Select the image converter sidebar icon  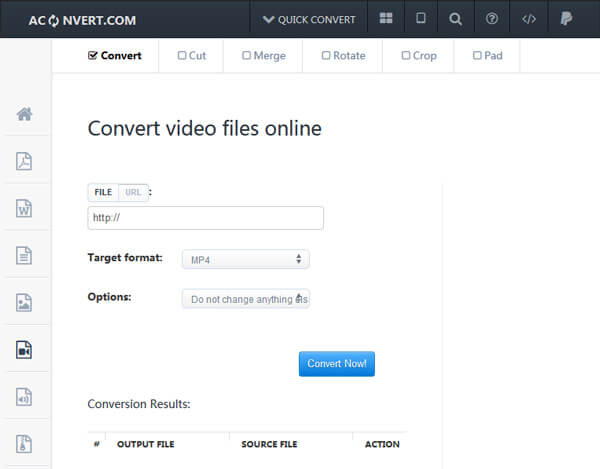pyautogui.click(x=24, y=302)
